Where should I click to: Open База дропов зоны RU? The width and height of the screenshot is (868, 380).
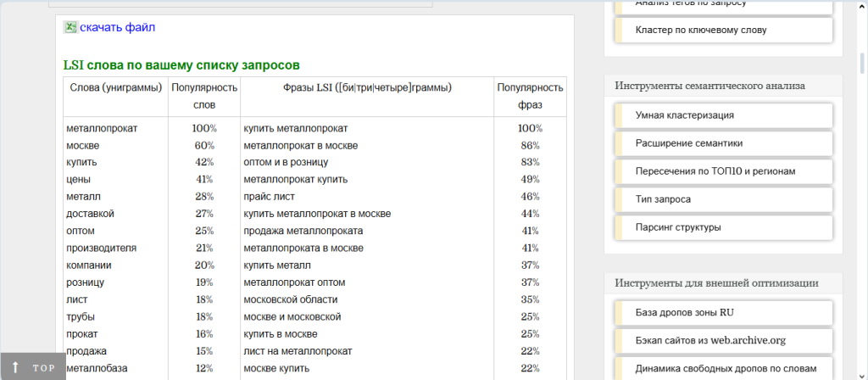[x=684, y=312]
